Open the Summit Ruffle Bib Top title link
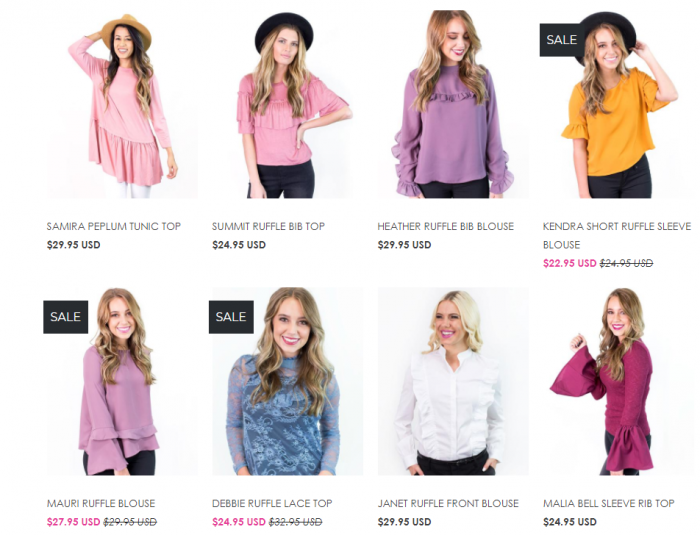 [268, 226]
